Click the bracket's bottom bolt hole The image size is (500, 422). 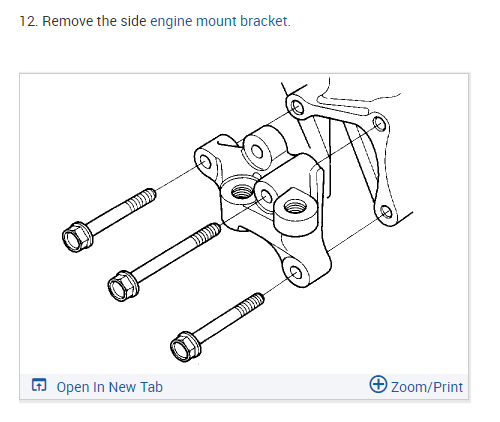coord(296,273)
